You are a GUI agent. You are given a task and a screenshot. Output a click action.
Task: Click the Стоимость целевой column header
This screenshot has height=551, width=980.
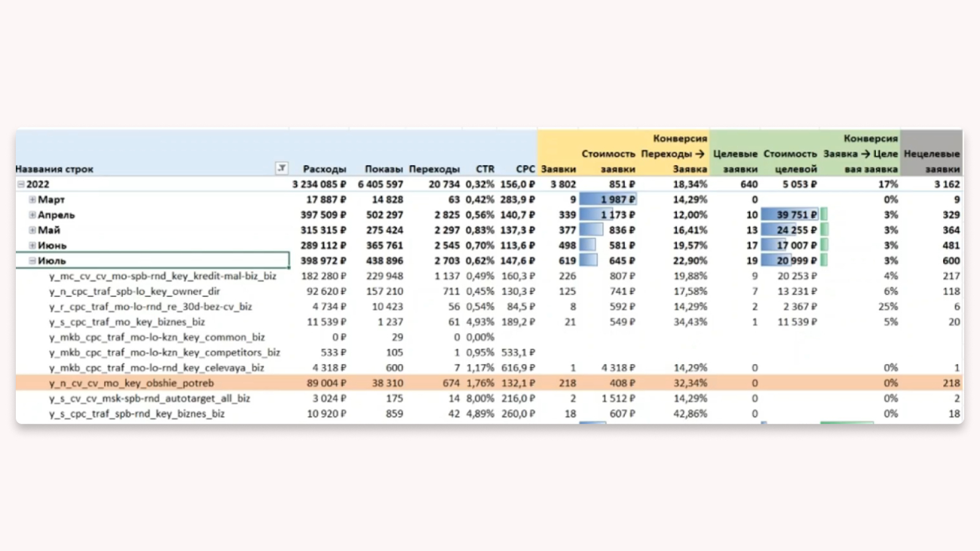point(790,161)
